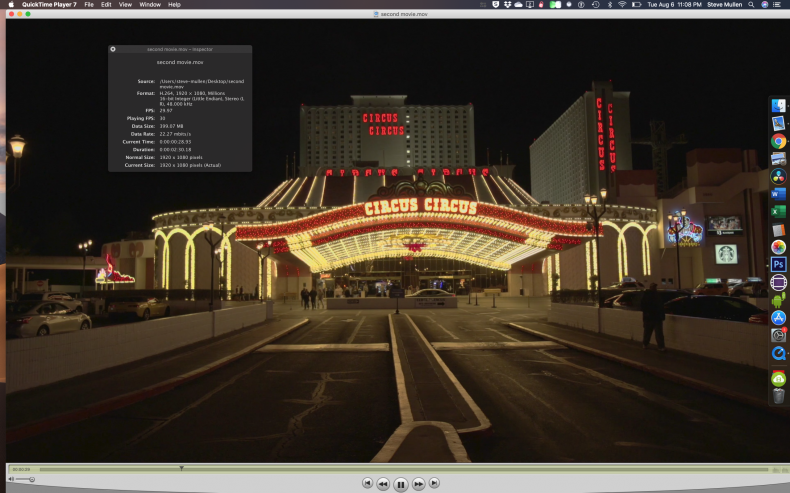790x493 pixels.
Task: Open the Preview app in Dock
Action: (778, 123)
